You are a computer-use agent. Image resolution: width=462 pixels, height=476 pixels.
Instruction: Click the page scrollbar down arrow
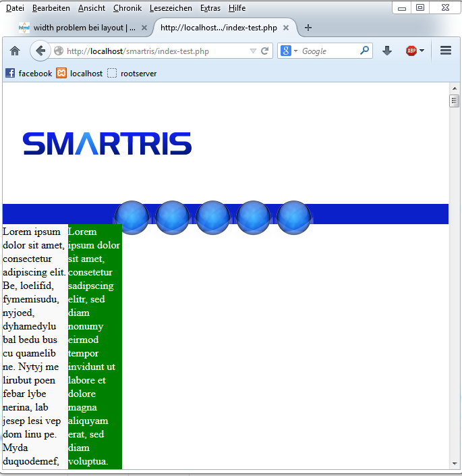click(454, 464)
